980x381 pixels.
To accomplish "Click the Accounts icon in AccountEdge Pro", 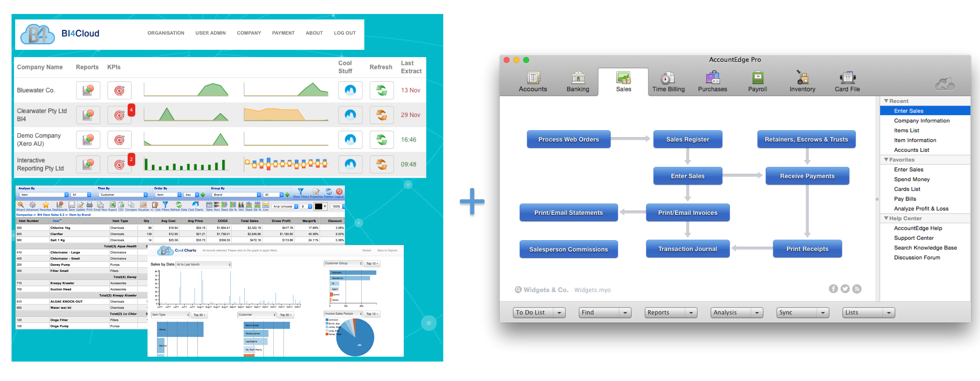I will pyautogui.click(x=533, y=81).
